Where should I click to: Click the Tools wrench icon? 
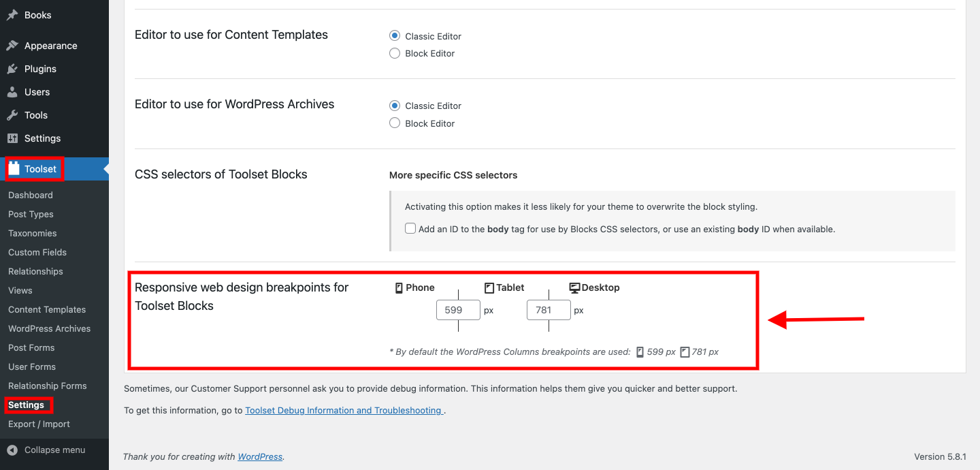12,115
